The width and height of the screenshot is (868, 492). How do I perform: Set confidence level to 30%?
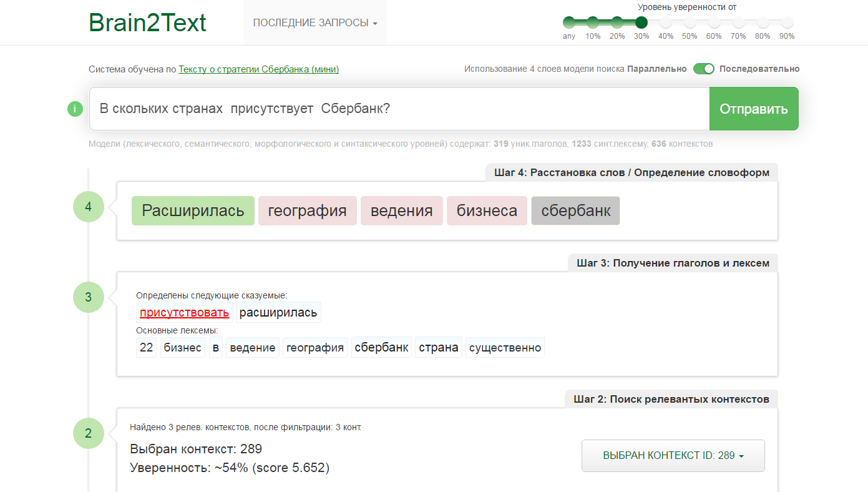[x=641, y=23]
